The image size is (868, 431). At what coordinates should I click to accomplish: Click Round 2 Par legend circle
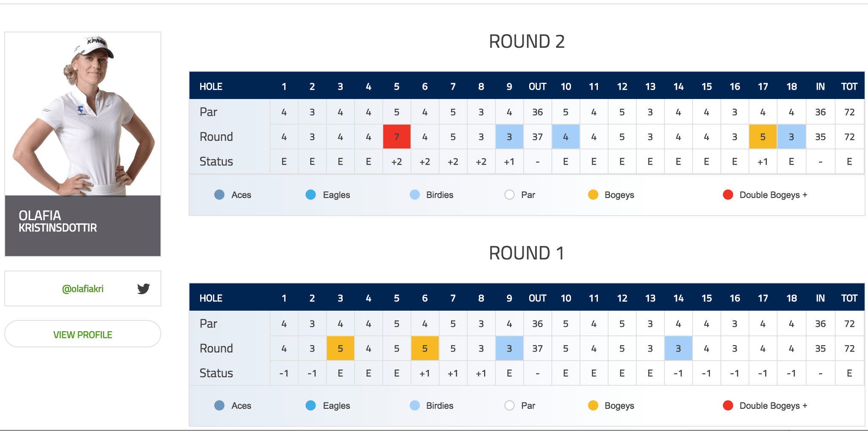tap(510, 195)
